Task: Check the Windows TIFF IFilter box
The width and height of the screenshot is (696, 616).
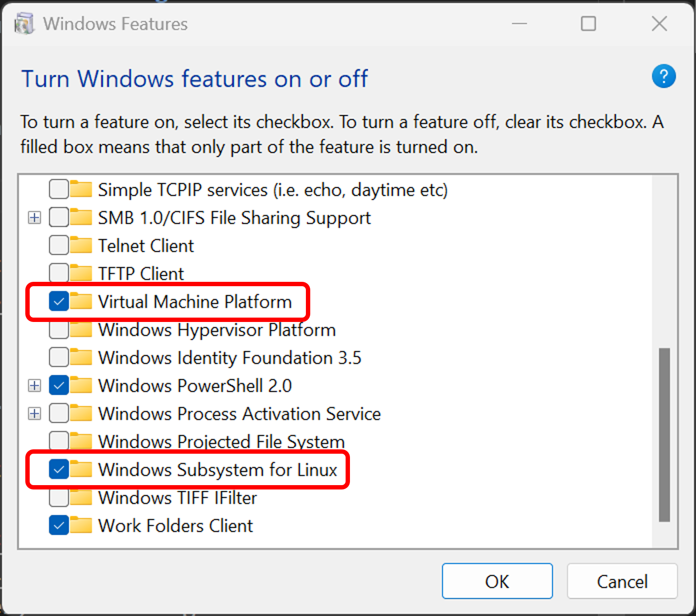Action: coord(59,497)
